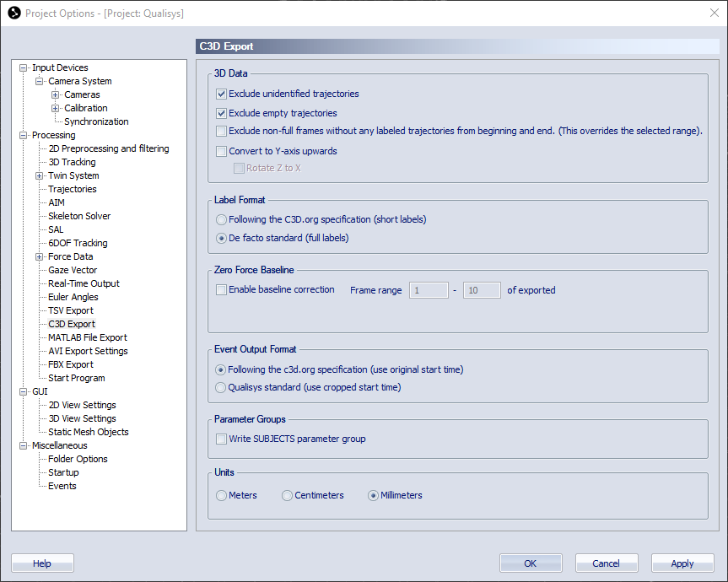The width and height of the screenshot is (728, 582).
Task: Select Centimeters unit
Action: (x=288, y=496)
